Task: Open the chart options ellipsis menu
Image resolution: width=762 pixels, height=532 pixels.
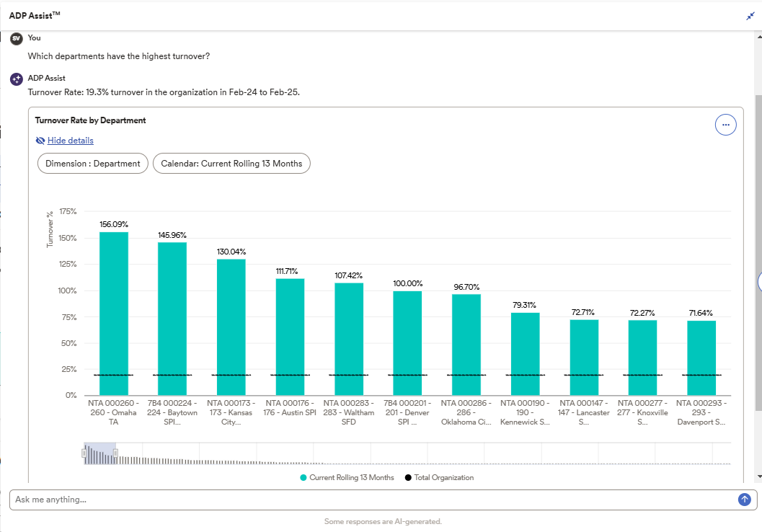Action: click(x=725, y=124)
